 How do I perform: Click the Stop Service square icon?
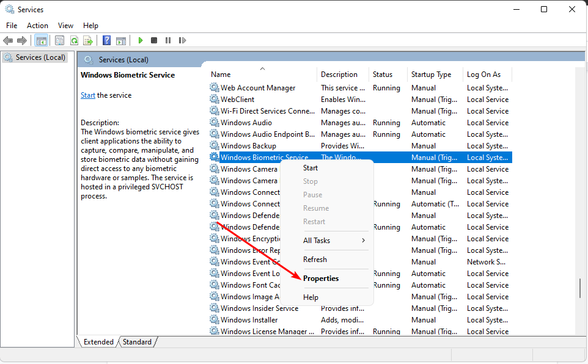tap(154, 40)
